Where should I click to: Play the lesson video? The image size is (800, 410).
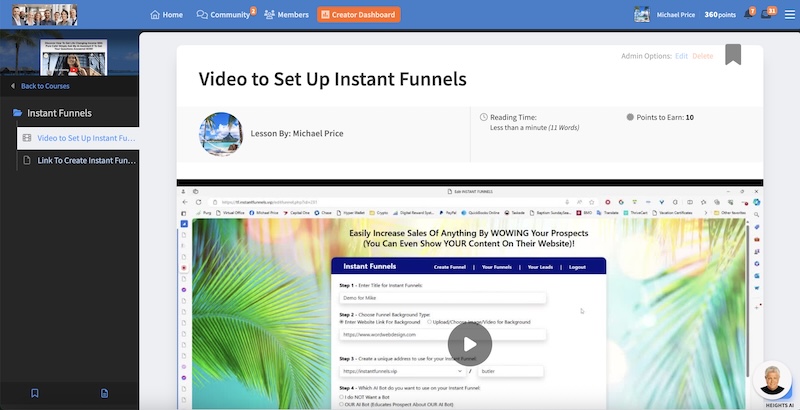(470, 344)
